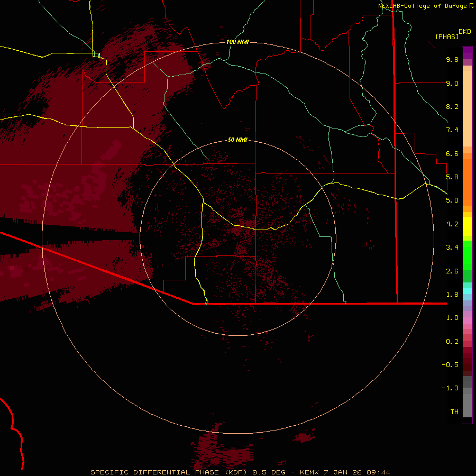Click the [PHAS] legend unit label
The width and height of the screenshot is (476, 476).
pyautogui.click(x=447, y=36)
